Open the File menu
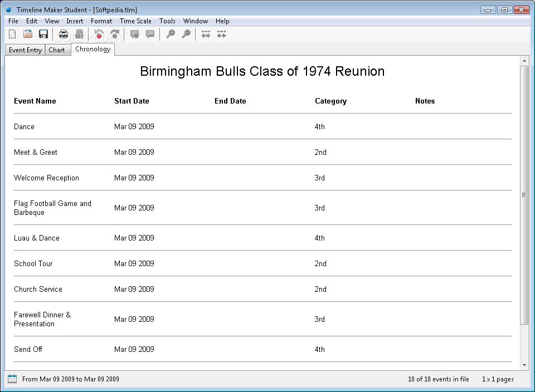This screenshot has height=392, width=535. point(13,21)
